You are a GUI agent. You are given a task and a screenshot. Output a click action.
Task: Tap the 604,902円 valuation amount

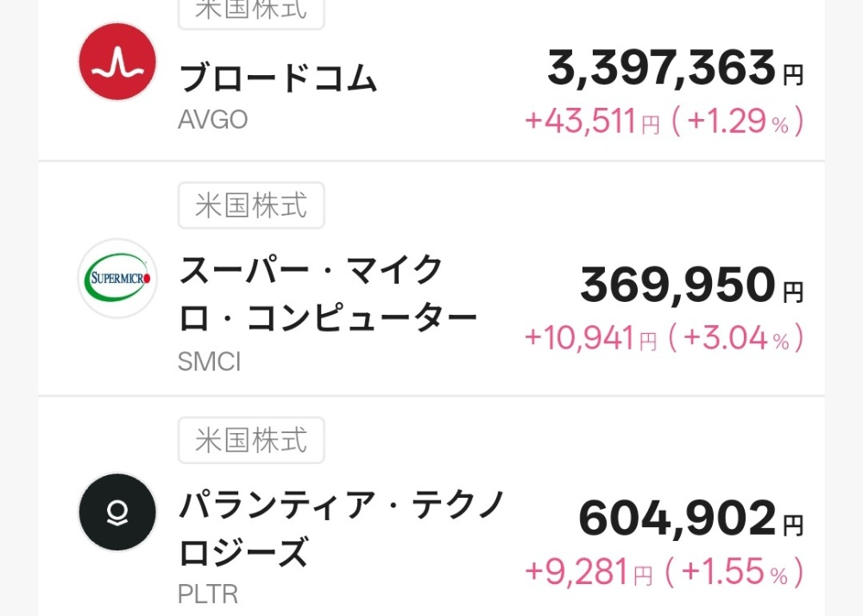690,519
